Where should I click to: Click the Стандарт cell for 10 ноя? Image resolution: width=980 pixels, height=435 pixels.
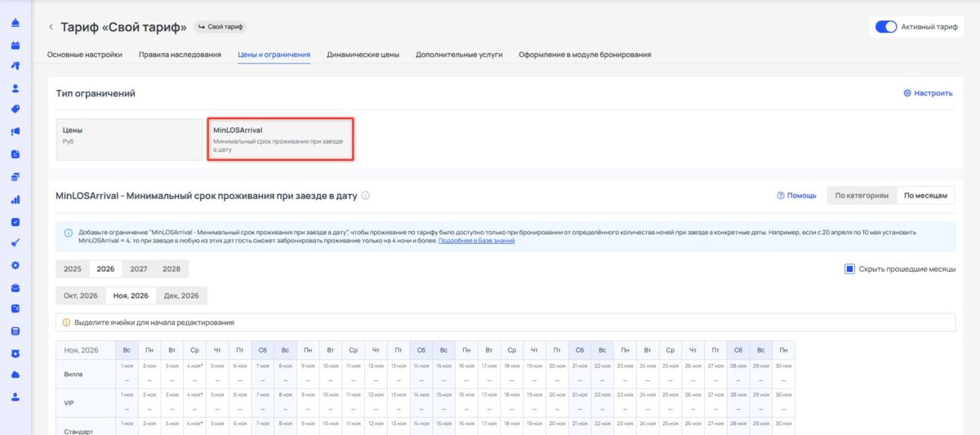click(331, 427)
